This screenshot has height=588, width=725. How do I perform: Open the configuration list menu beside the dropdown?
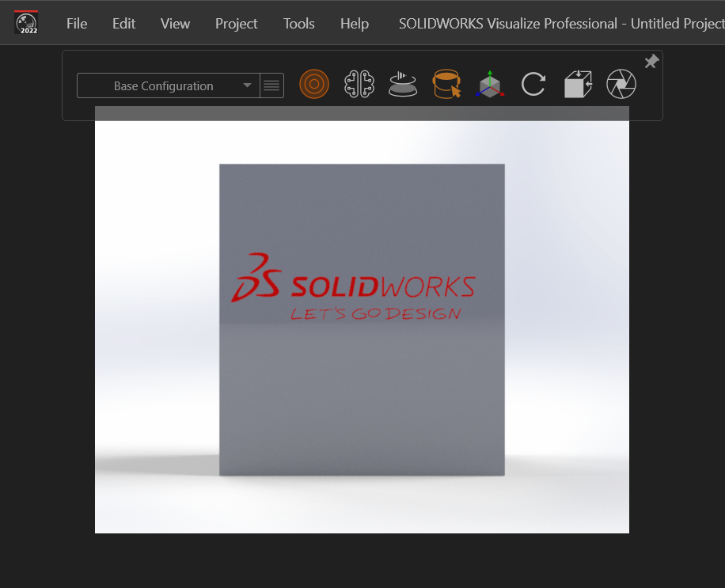coord(271,85)
